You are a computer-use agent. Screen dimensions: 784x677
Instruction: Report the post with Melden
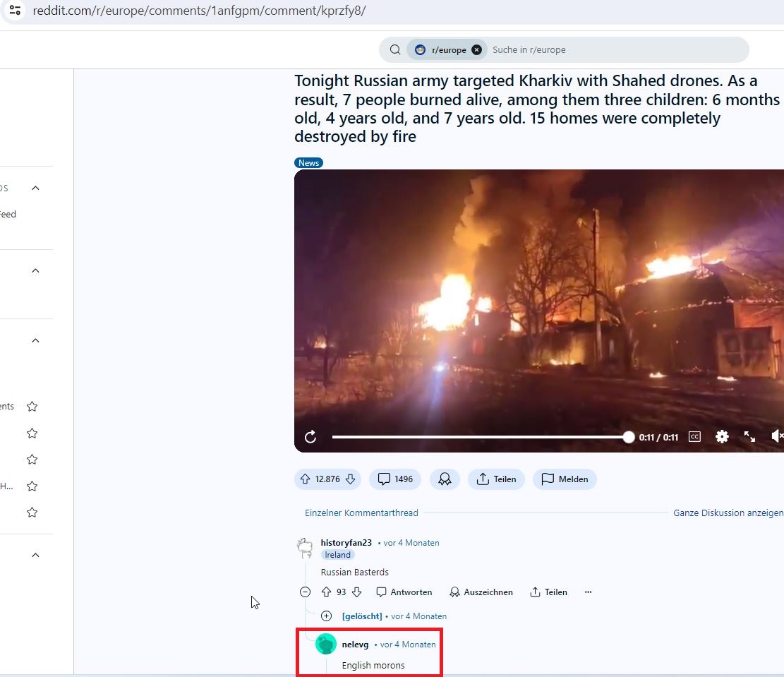565,479
